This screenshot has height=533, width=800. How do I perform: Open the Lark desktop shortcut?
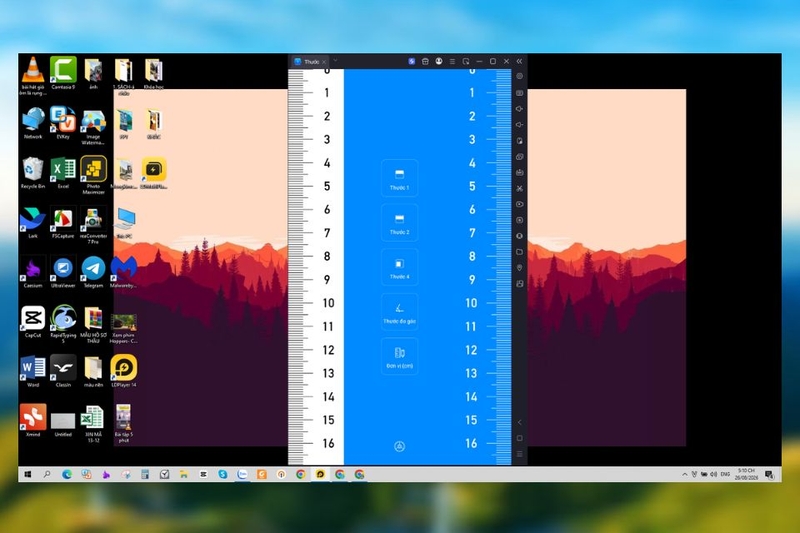(33, 223)
